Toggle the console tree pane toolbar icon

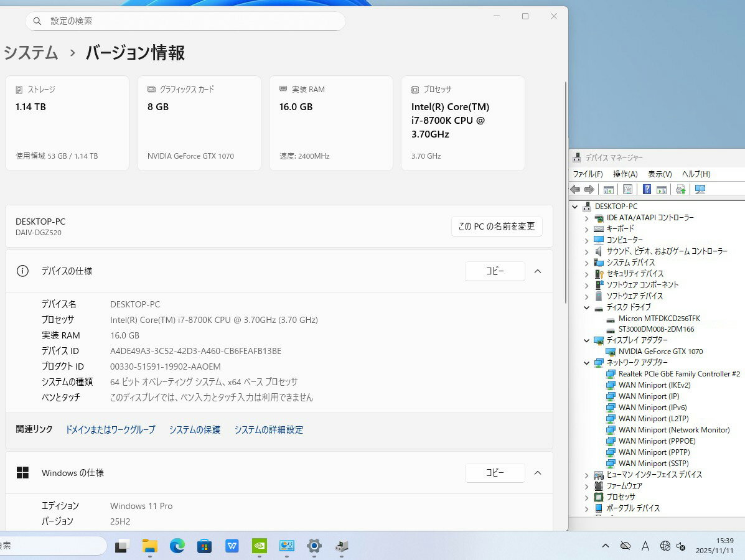click(608, 189)
